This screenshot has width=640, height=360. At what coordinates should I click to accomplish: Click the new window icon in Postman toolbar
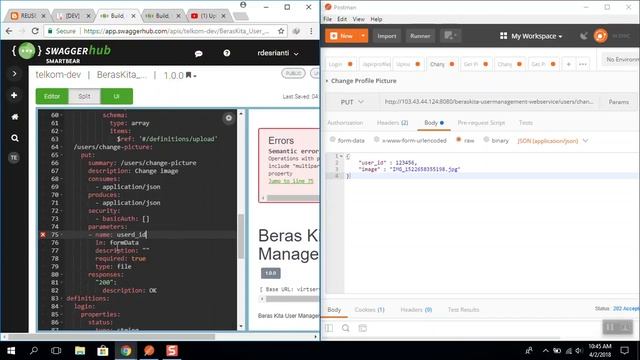(x=450, y=36)
